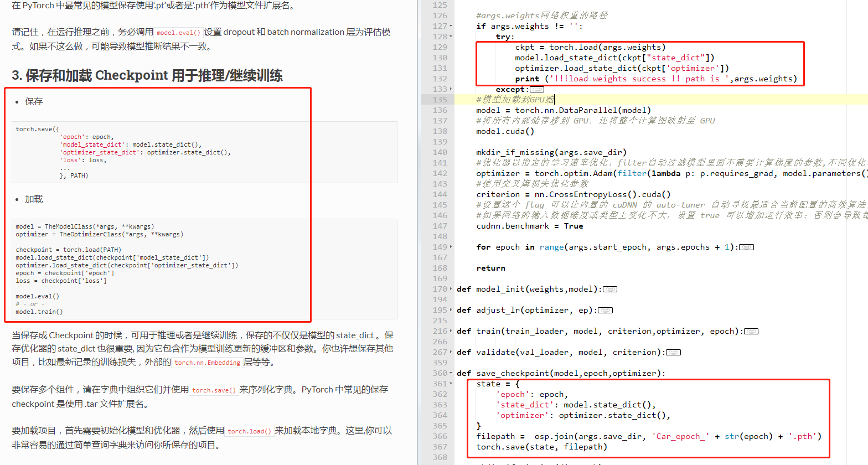Click the '加载' bullet item
The width and height of the screenshot is (868, 465).
coord(34,199)
